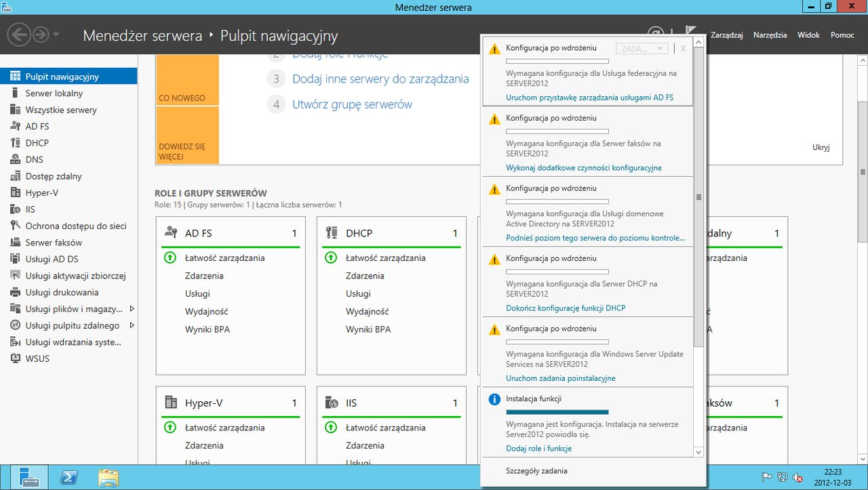The image size is (868, 490).
Task: Click the forward navigation arrow
Action: 41,35
